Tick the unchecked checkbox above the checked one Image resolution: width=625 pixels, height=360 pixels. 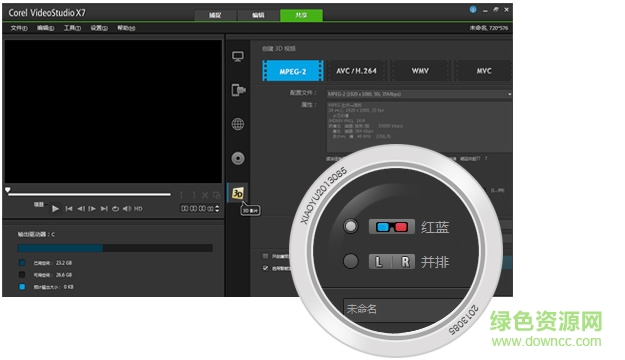pyautogui.click(x=265, y=256)
